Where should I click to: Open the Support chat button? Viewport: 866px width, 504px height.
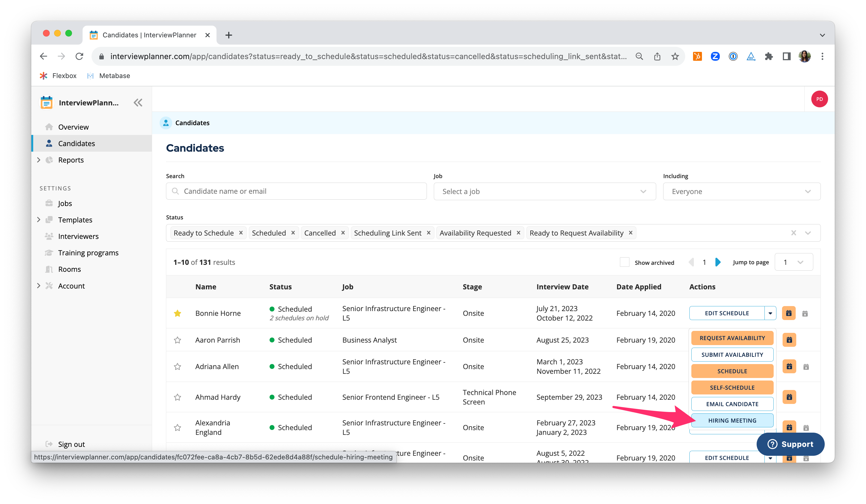(x=790, y=444)
